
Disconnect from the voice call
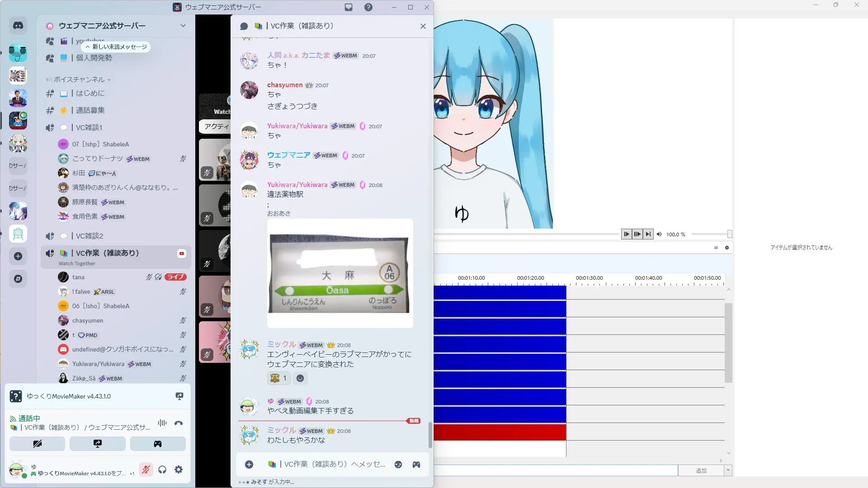tap(179, 423)
